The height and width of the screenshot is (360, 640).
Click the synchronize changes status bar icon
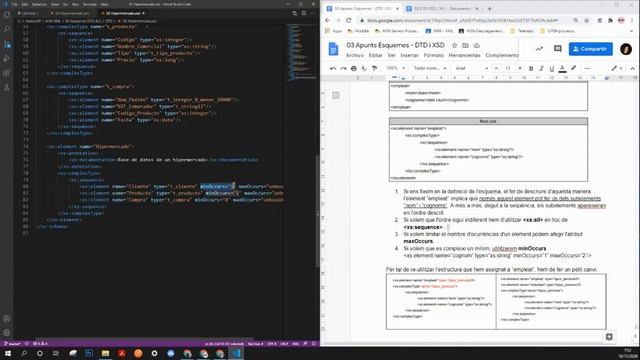click(x=27, y=344)
